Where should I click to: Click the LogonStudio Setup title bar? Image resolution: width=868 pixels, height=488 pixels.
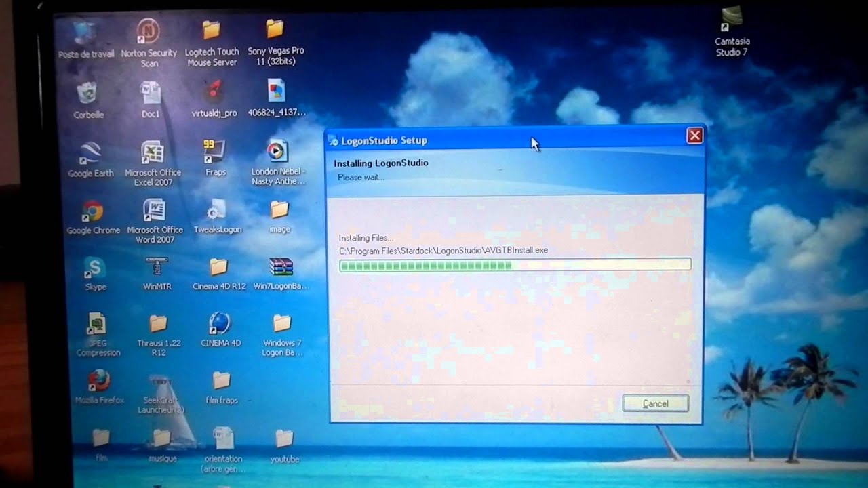[x=515, y=140]
